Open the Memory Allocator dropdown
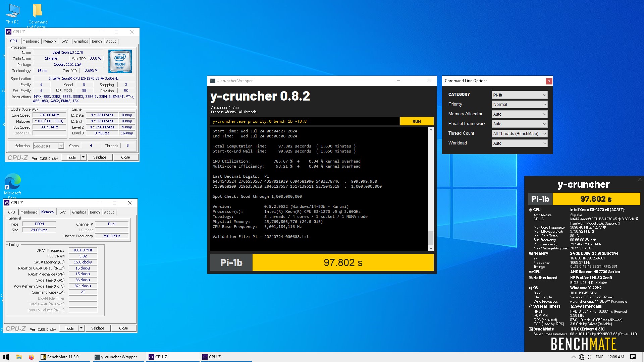The image size is (644, 362). [x=520, y=114]
